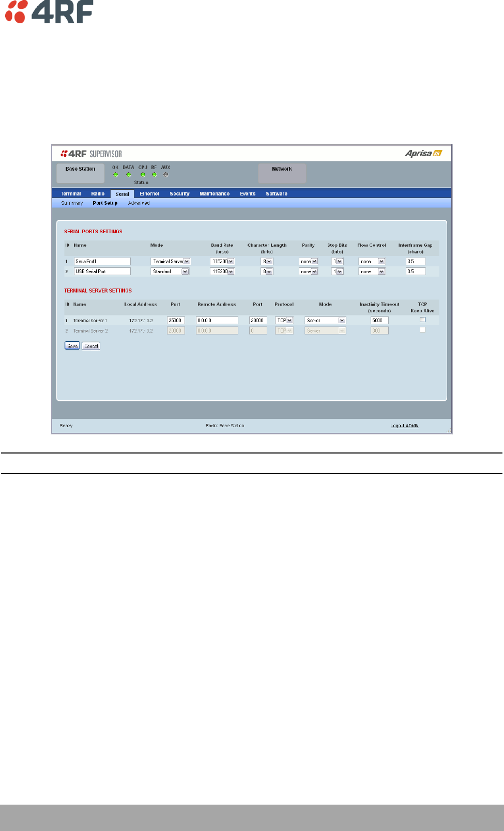Open Flow Control dropdown for port 1
Image resolution: width=504 pixels, height=831 pixels.
[x=372, y=262]
